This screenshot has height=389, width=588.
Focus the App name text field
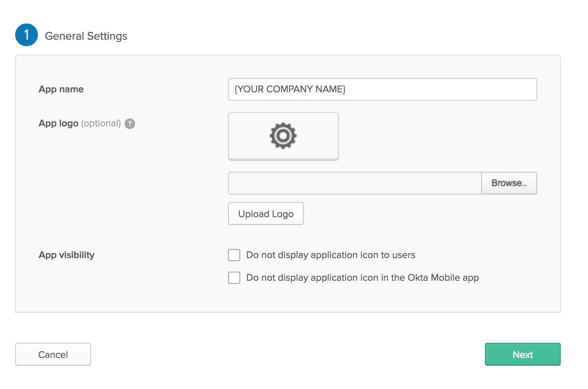(x=382, y=89)
